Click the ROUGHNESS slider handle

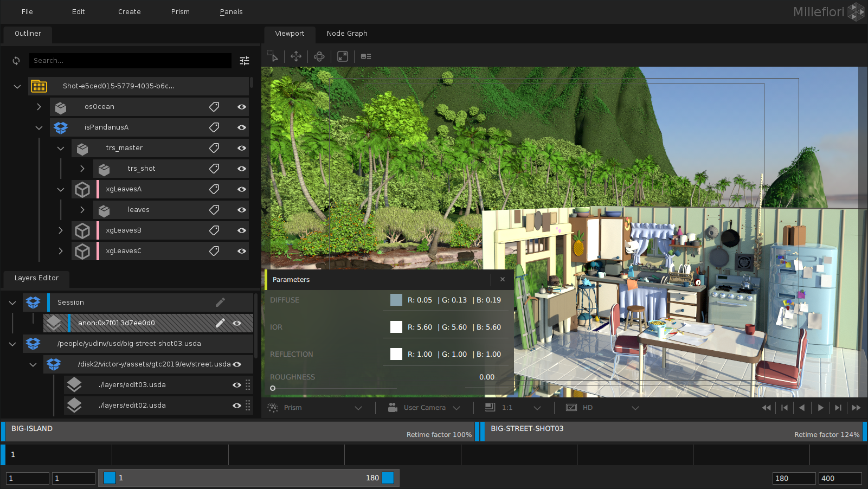(273, 388)
